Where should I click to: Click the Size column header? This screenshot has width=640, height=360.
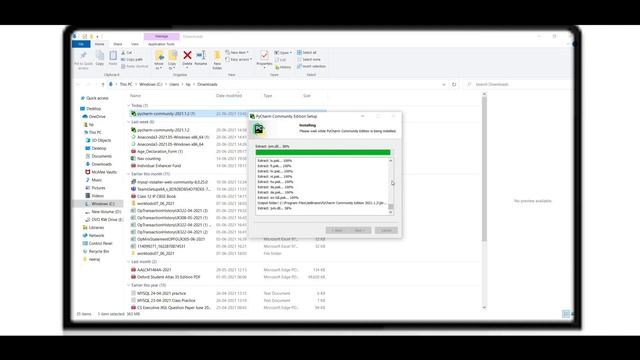coord(307,96)
